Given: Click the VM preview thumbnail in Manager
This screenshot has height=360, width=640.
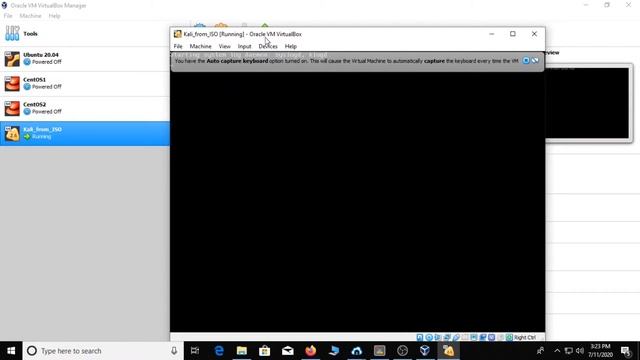Looking at the screenshot, I should [x=589, y=103].
